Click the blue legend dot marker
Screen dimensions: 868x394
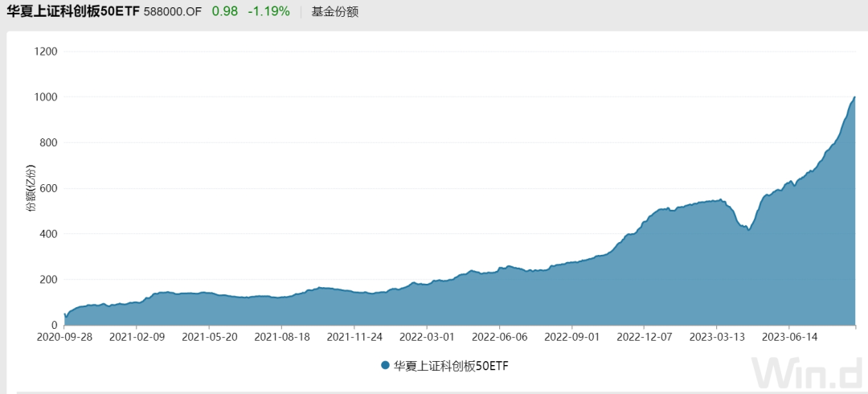[x=385, y=366]
